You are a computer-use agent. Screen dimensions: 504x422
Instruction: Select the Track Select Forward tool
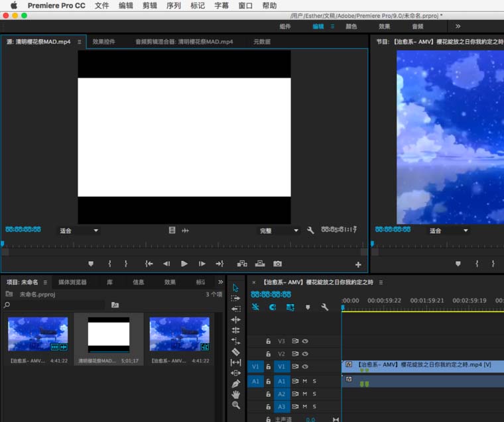(x=235, y=298)
